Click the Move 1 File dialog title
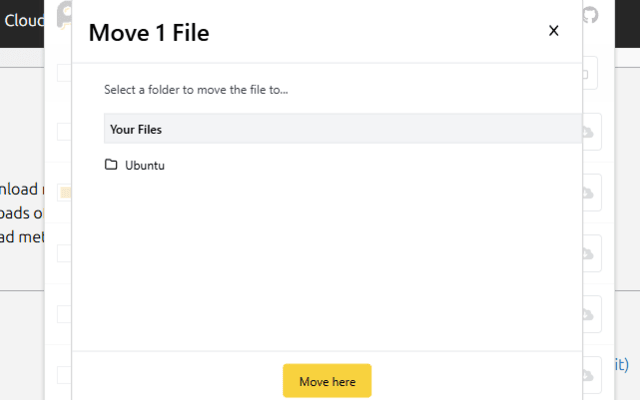The image size is (640, 400). point(148,33)
